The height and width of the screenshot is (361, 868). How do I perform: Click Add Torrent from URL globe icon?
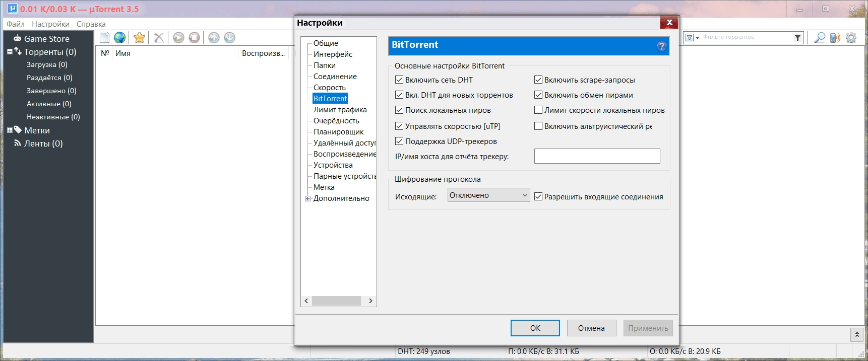click(x=120, y=37)
